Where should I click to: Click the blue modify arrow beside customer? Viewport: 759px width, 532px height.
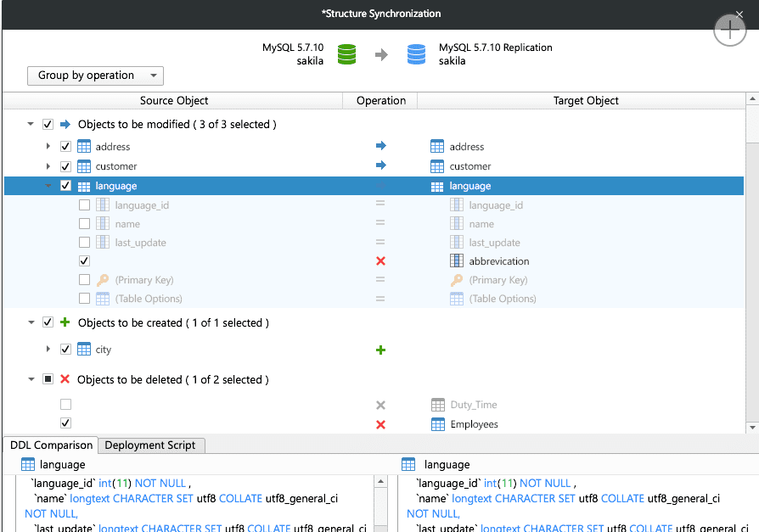380,165
